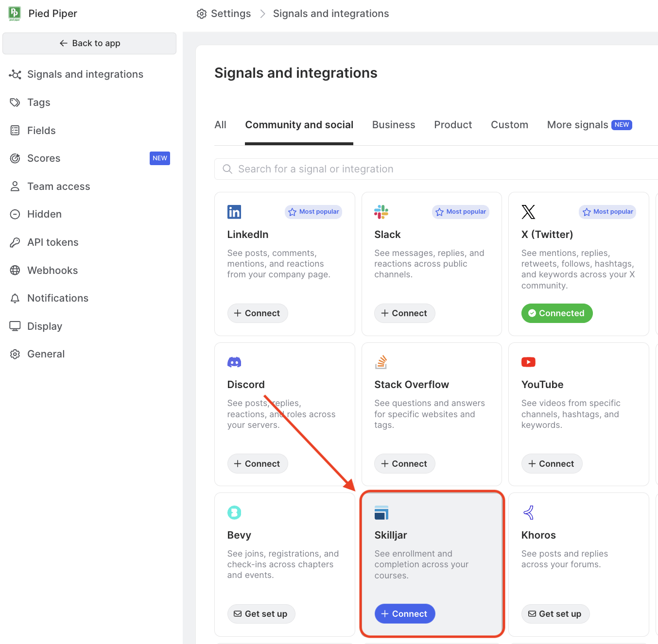Connect the LinkedIn integration
The image size is (658, 644).
coord(258,313)
